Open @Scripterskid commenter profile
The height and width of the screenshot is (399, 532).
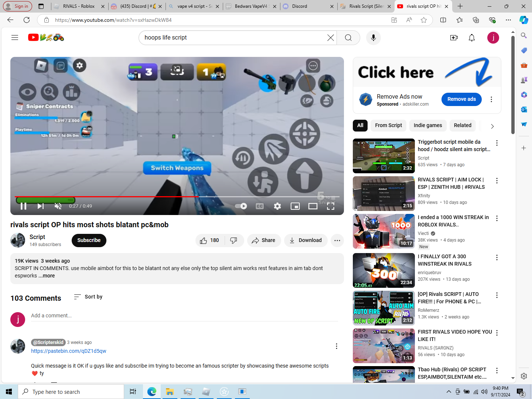[48, 342]
